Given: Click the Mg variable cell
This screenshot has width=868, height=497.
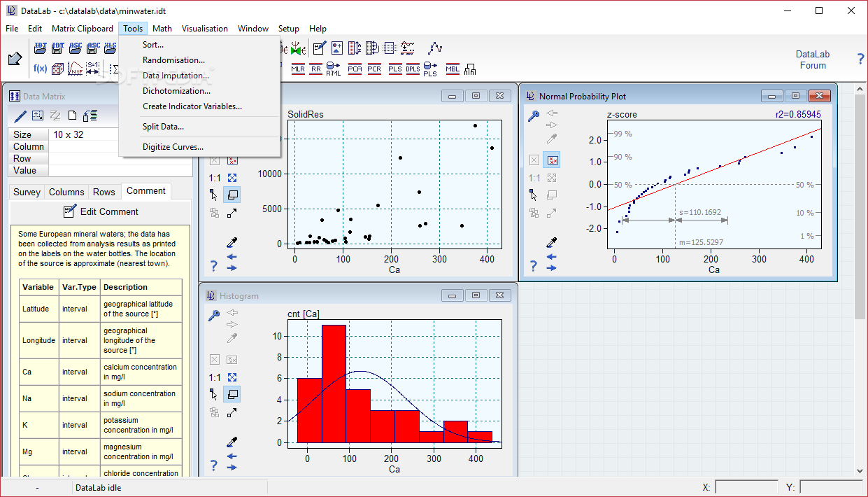Looking at the screenshot, I should pyautogui.click(x=38, y=451).
